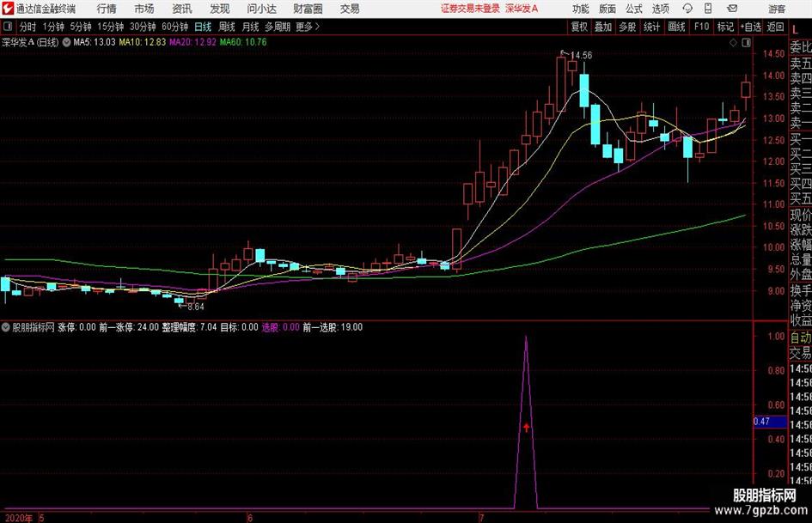This screenshot has width=812, height=523.
Task: Switch to 1分钟 chart period
Action: coord(52,27)
